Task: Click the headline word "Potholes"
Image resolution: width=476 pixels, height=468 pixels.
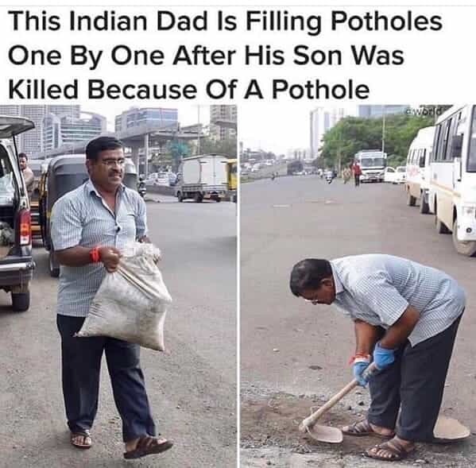Action: click(386, 21)
